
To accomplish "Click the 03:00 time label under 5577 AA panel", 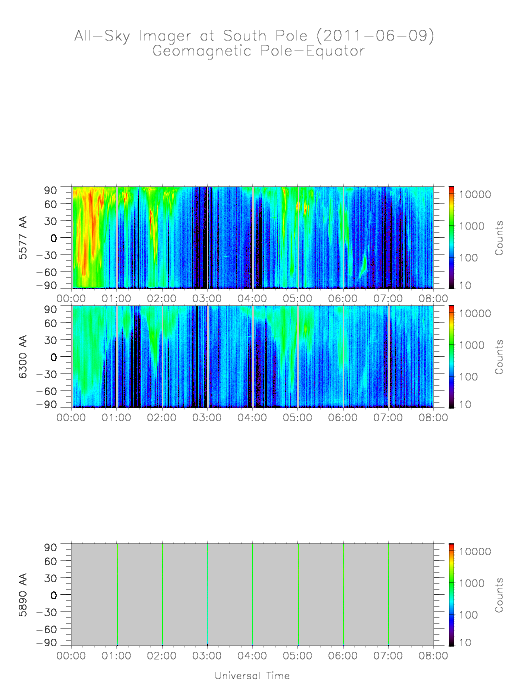I will point(207,299).
